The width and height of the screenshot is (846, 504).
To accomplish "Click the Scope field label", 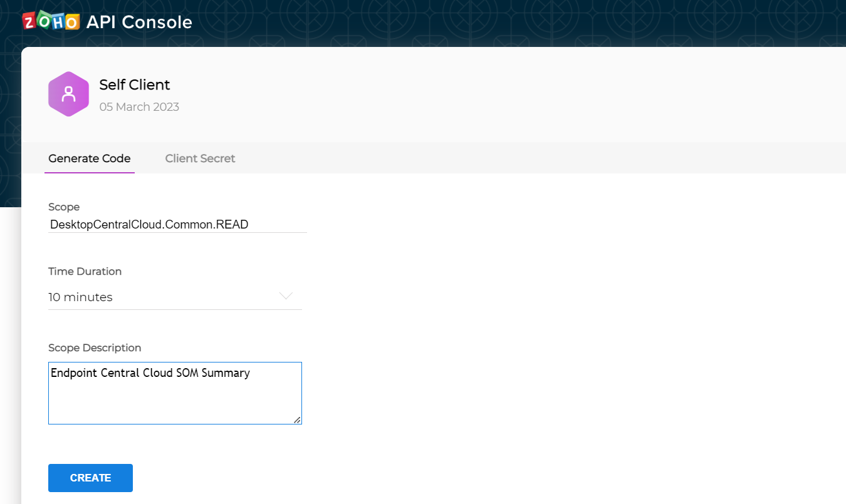I will point(64,207).
